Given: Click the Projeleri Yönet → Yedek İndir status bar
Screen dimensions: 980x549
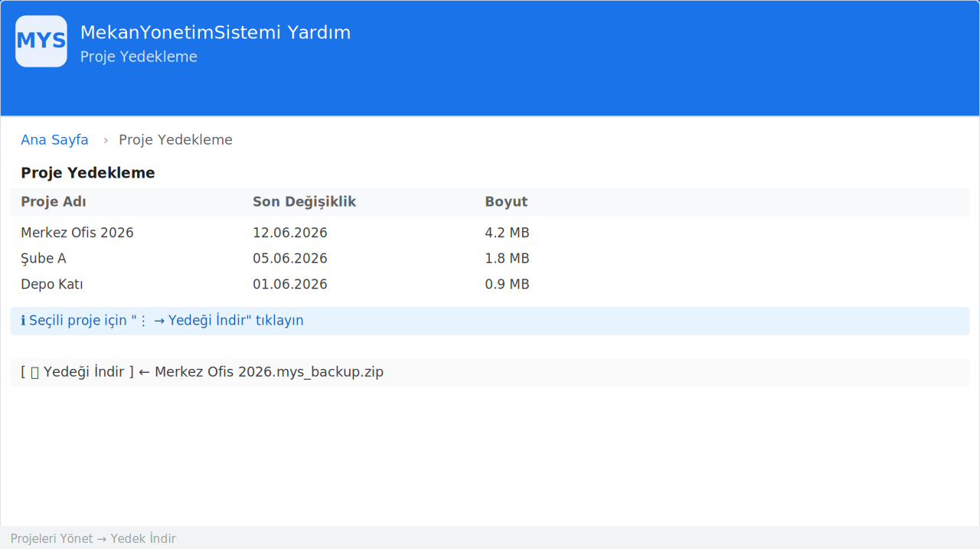Looking at the screenshot, I should (x=490, y=538).
